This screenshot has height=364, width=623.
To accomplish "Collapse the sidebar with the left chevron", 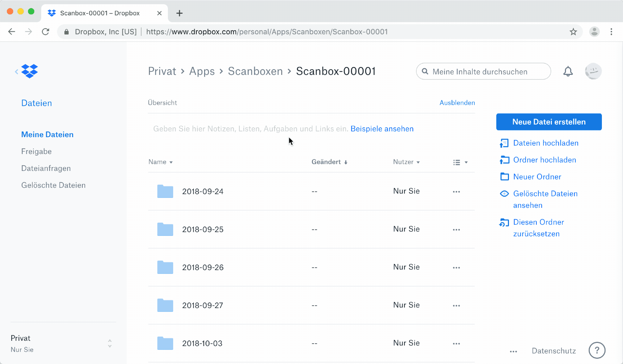I will 16,72.
